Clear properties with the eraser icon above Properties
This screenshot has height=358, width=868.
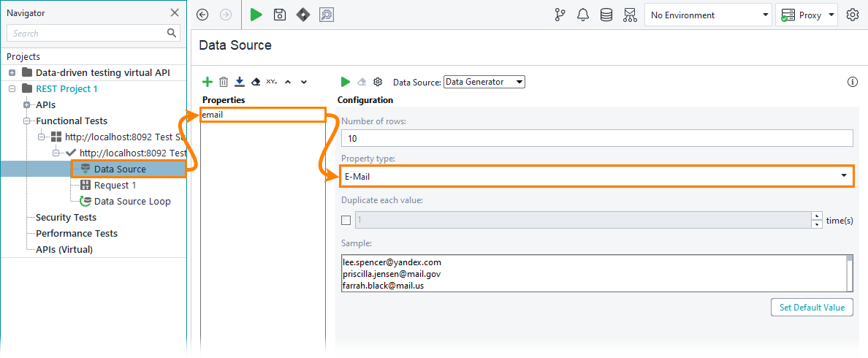pyautogui.click(x=255, y=82)
